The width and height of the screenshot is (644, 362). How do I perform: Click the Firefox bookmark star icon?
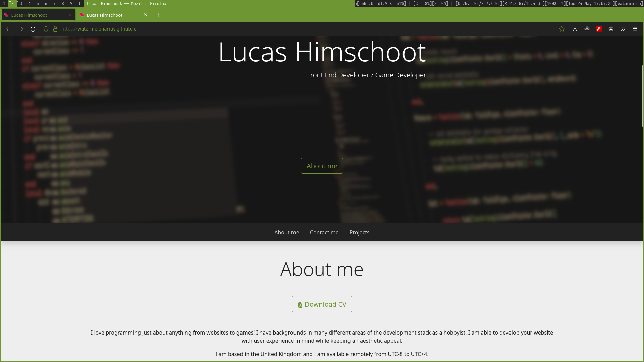coord(562,29)
